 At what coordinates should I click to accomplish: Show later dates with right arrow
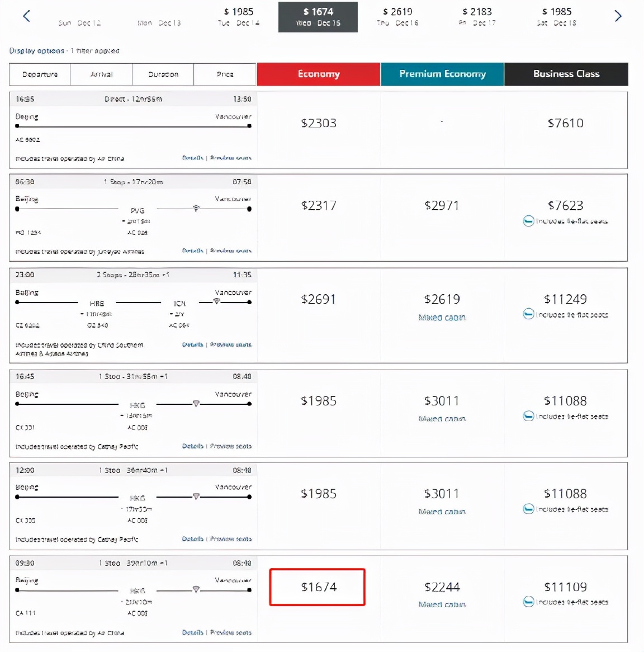point(618,16)
